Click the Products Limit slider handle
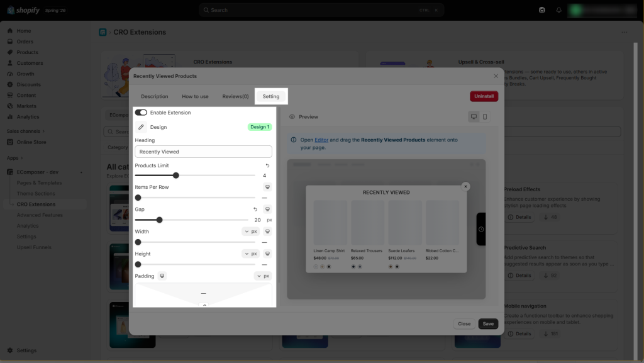 tap(176, 176)
